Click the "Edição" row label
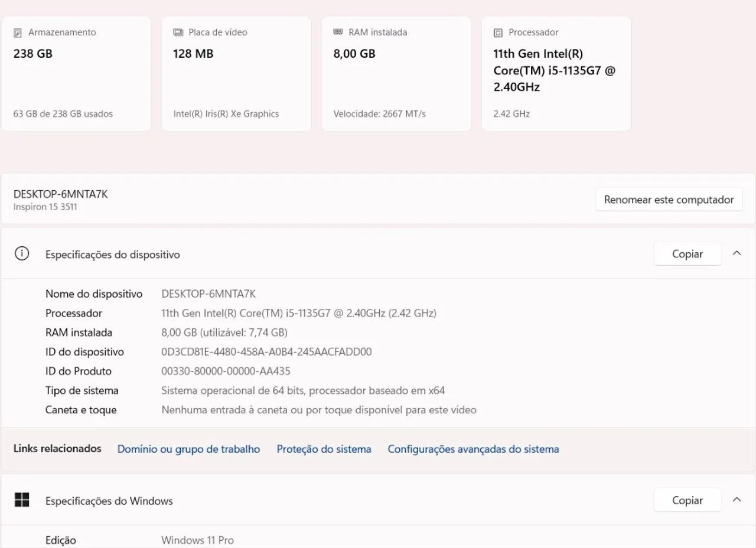Viewport: 756px width, 548px height. point(61,540)
